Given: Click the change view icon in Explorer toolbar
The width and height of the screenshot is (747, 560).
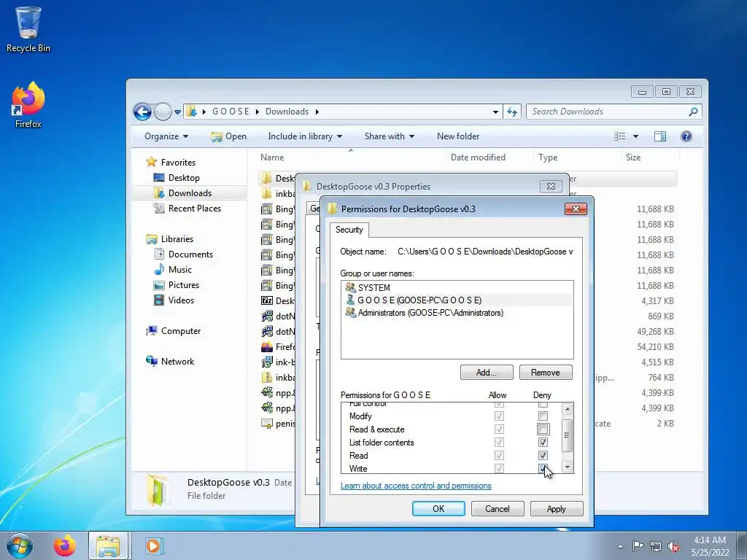Looking at the screenshot, I should tap(620, 136).
